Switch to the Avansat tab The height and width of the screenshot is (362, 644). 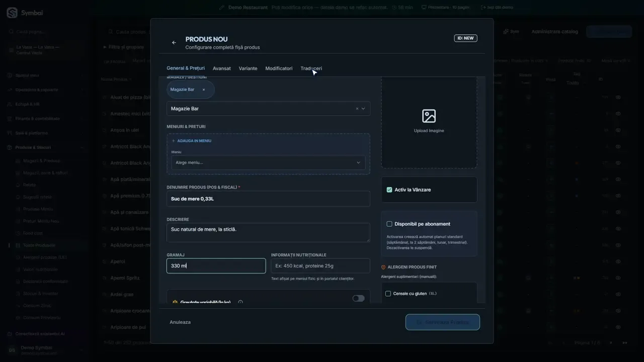222,68
